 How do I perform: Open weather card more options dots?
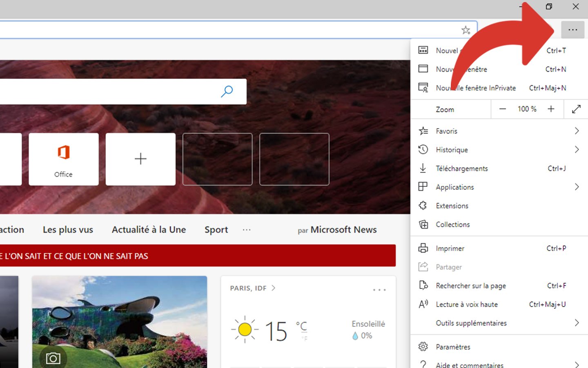(x=379, y=290)
